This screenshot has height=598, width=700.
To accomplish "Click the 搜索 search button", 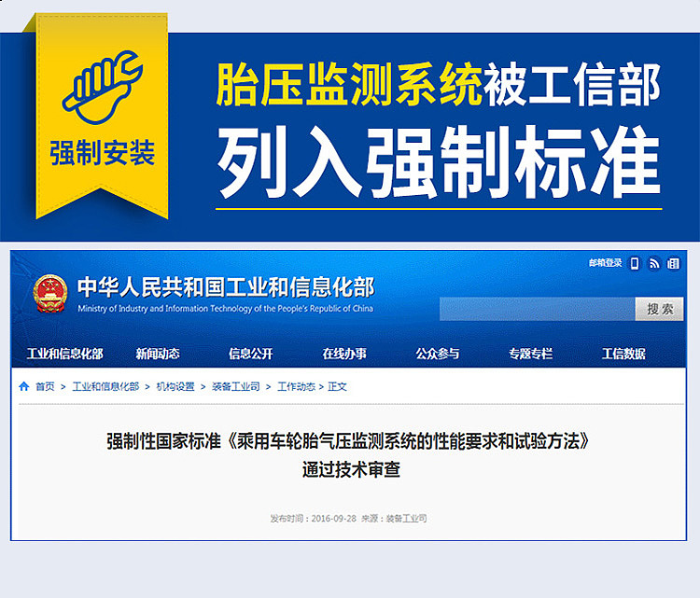I will 659,309.
